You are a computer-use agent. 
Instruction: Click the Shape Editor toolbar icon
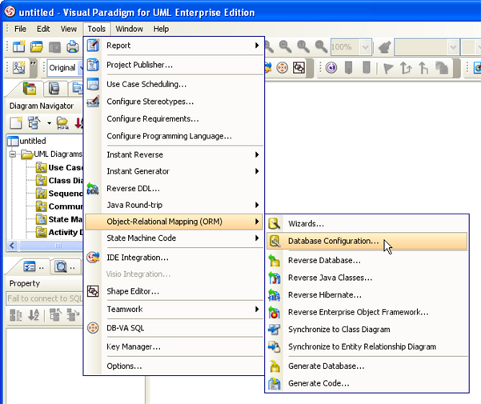299,68
